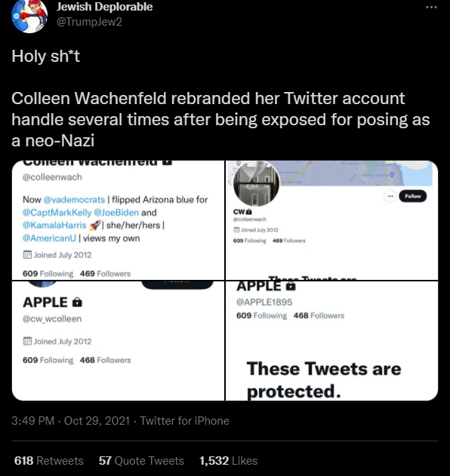Screen dimensions: 450x476
Task: View the 1,532 Likes list
Action: pyautogui.click(x=229, y=460)
